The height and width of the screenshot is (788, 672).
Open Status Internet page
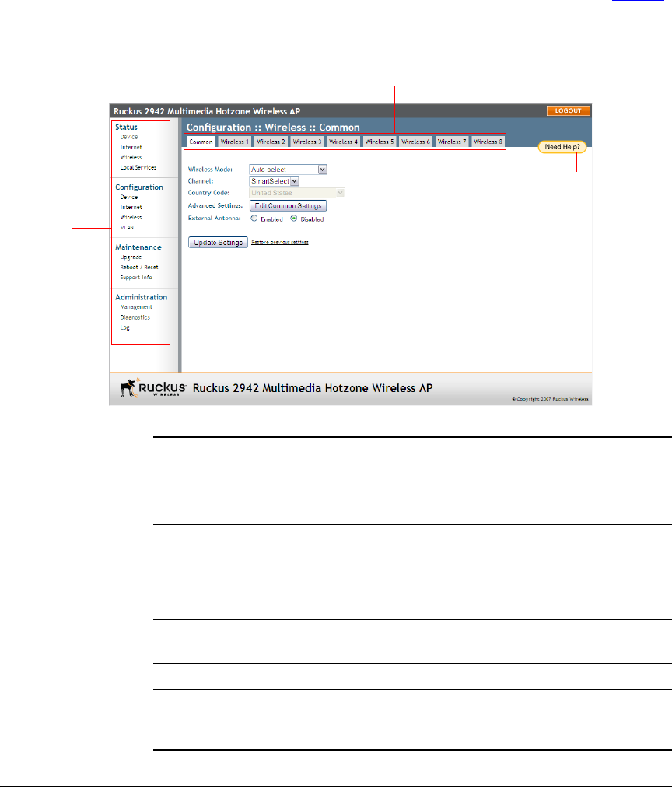pyautogui.click(x=131, y=147)
